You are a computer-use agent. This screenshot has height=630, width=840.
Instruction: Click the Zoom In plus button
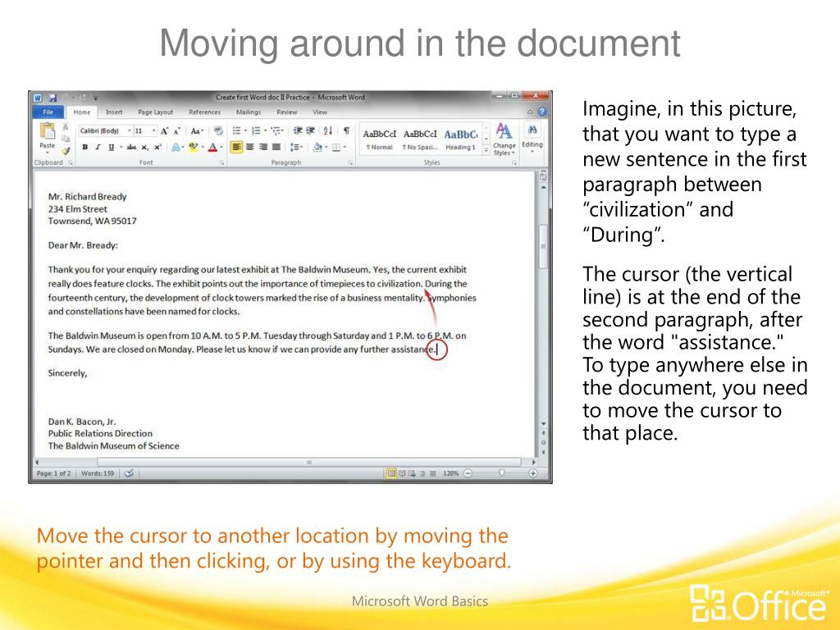pos(533,473)
